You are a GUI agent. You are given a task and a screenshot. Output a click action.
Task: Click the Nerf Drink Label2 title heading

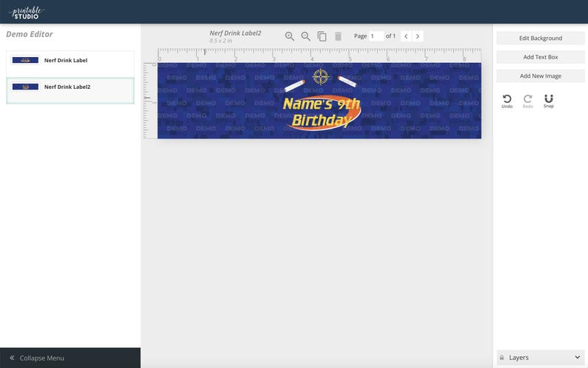[x=235, y=33]
